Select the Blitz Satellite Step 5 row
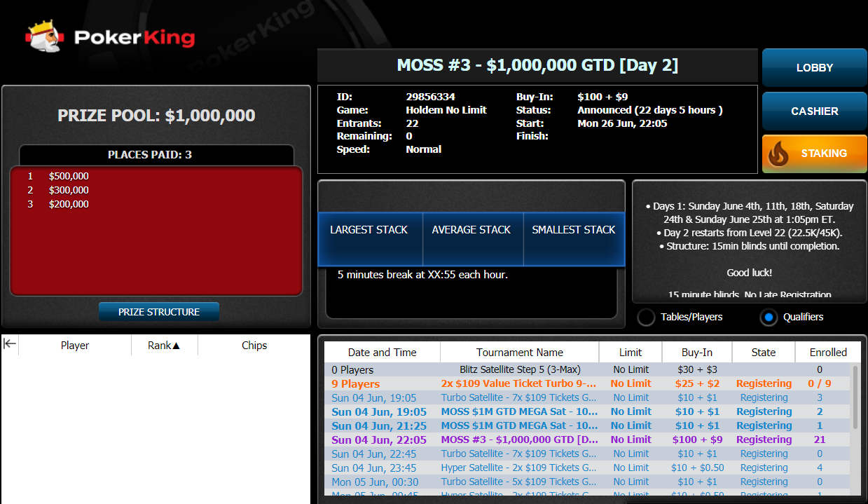 [x=520, y=369]
